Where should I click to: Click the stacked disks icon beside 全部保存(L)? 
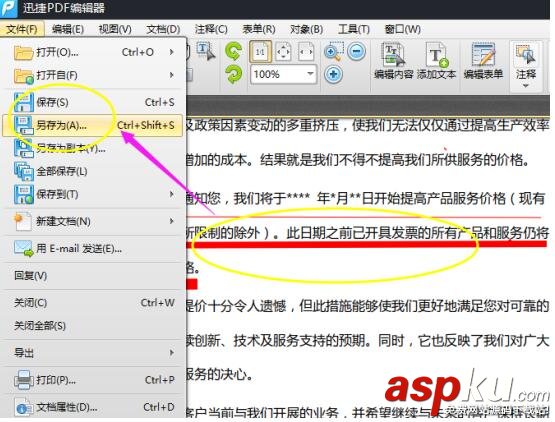(24, 171)
